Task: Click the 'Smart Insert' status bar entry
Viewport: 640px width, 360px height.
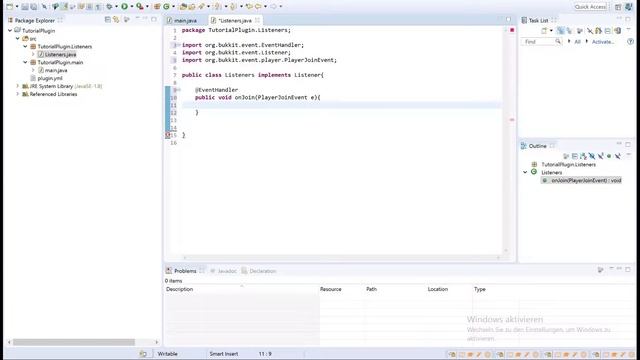Action: pyautogui.click(x=224, y=354)
